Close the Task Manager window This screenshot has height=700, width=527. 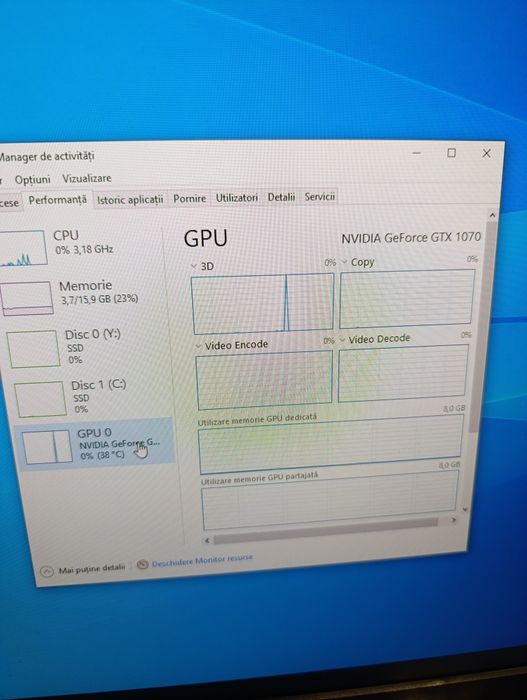pos(486,154)
